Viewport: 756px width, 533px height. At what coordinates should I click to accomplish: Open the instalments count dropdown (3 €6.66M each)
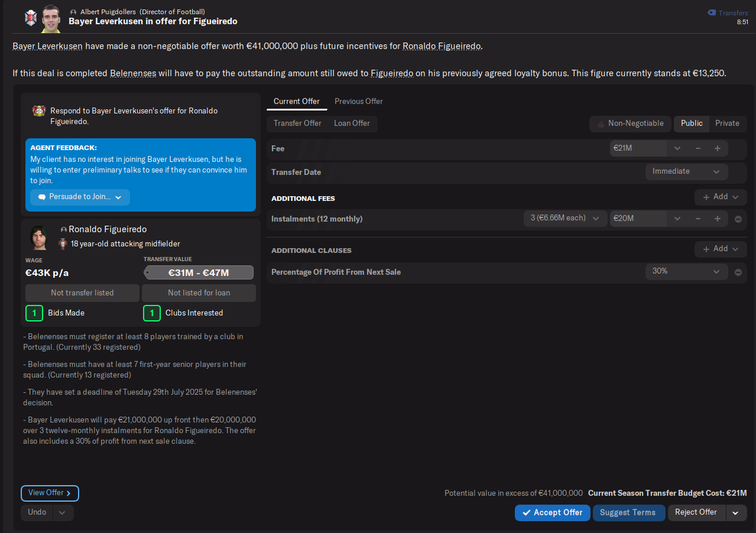(565, 219)
